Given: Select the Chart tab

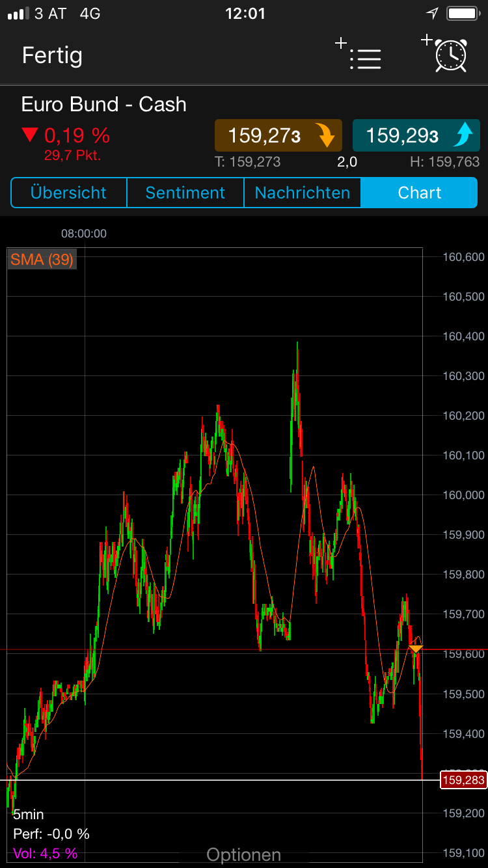Looking at the screenshot, I should (419, 193).
